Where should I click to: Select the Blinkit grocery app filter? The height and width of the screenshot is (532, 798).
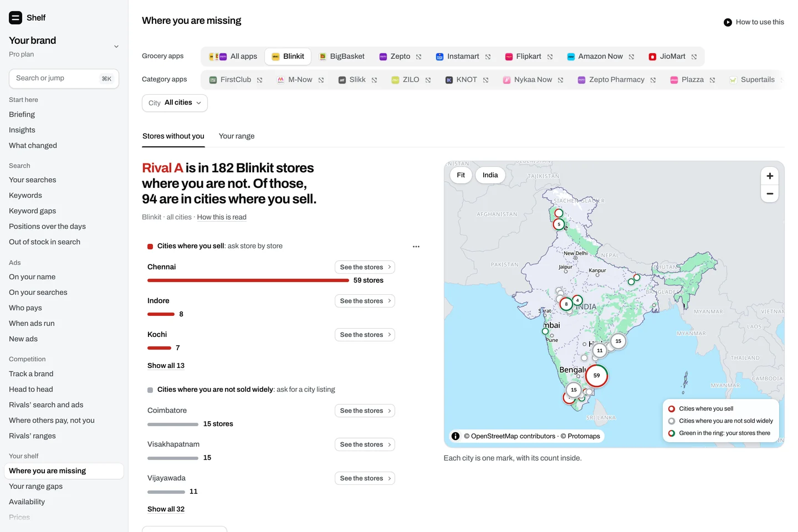click(x=288, y=57)
